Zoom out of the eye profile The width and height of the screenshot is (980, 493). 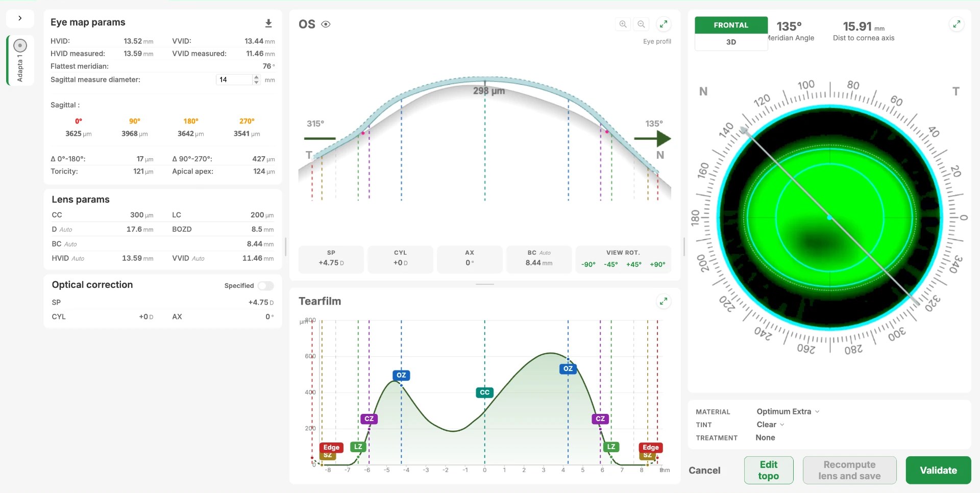[641, 24]
